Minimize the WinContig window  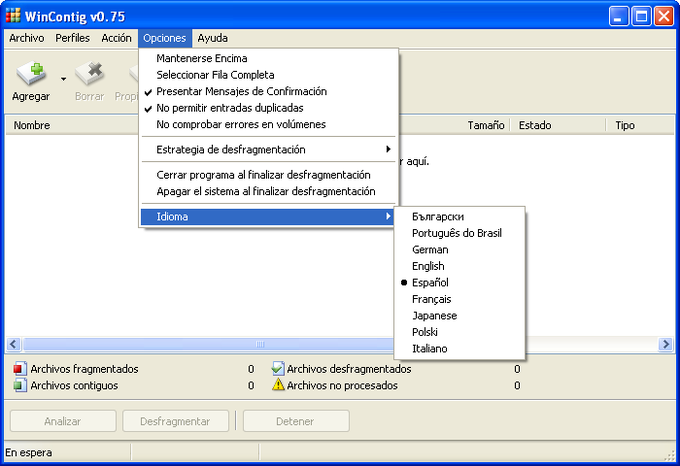click(x=618, y=16)
